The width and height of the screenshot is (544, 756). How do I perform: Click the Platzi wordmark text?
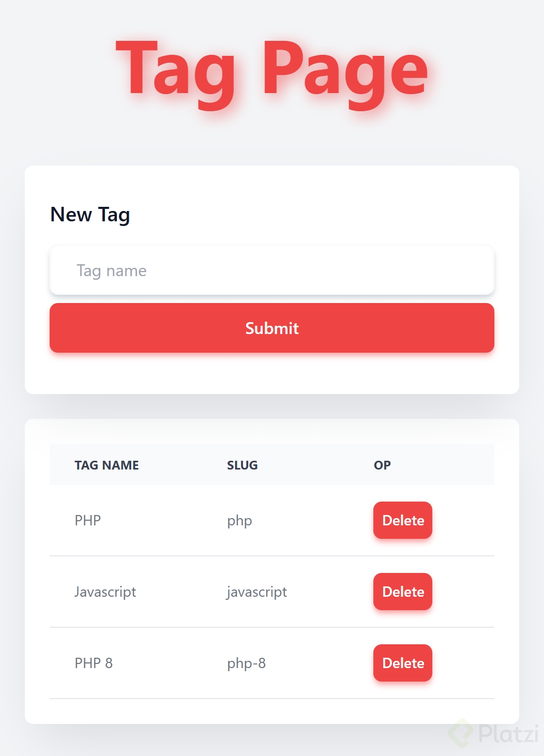pyautogui.click(x=508, y=733)
